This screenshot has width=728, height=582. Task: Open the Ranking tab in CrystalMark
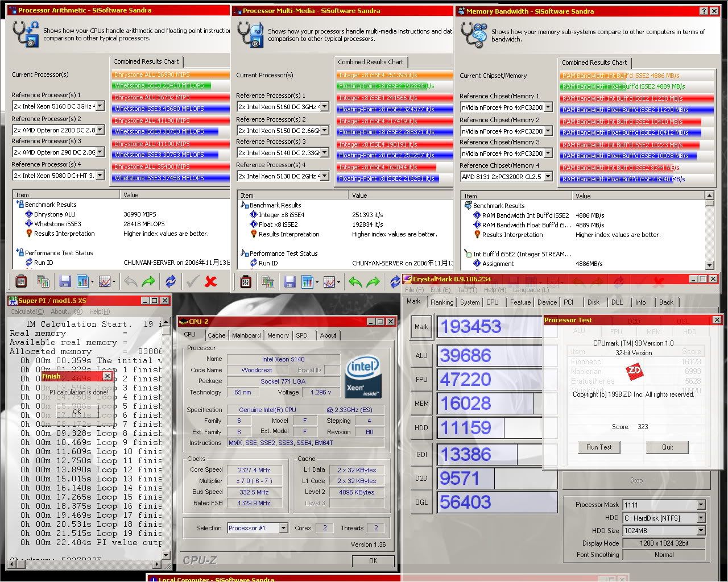pyautogui.click(x=442, y=302)
